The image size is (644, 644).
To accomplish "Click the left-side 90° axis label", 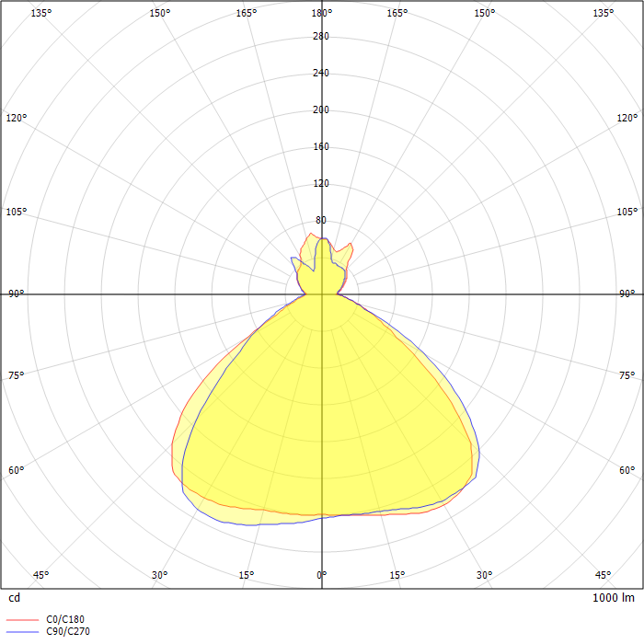I will click(x=17, y=293).
